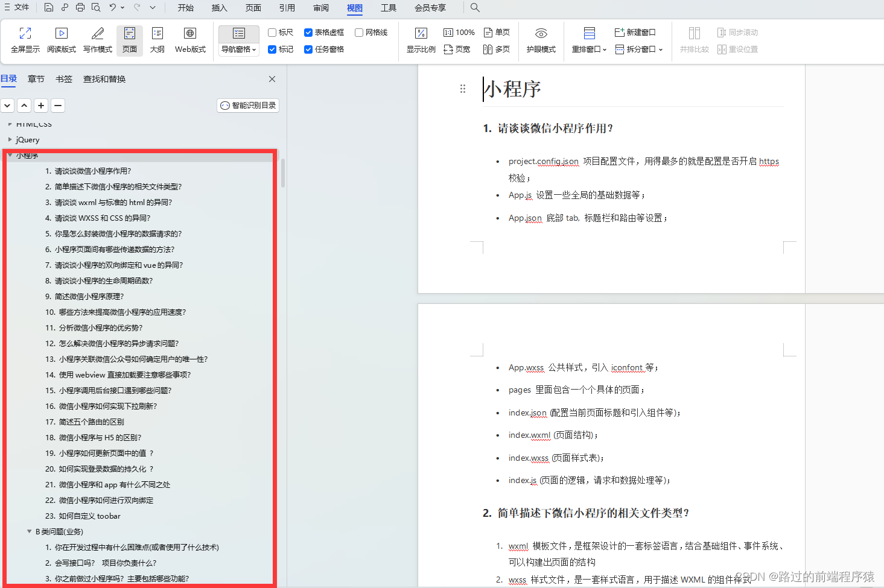884x588 pixels.
Task: Open Web版式 web layout view
Action: [189, 40]
